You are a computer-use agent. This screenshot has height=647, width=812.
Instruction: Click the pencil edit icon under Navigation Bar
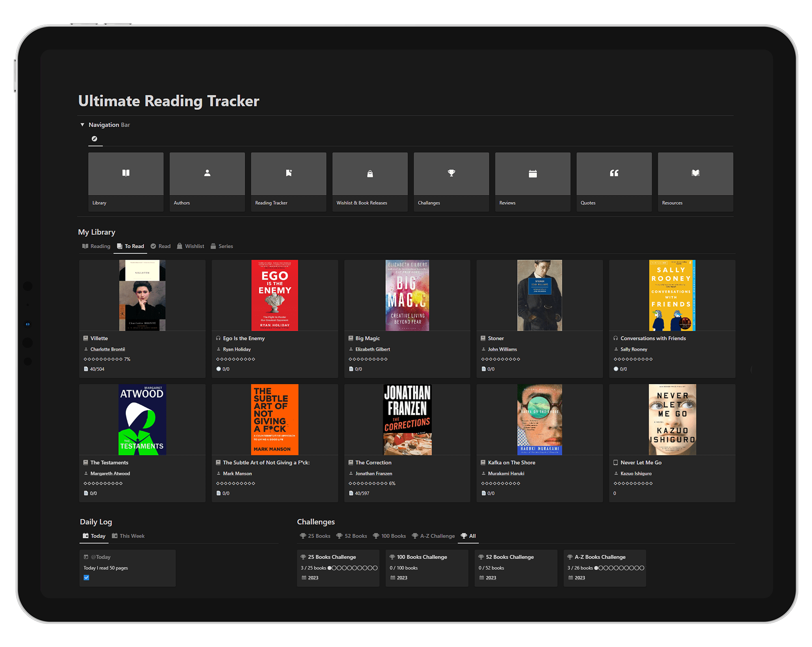[95, 138]
